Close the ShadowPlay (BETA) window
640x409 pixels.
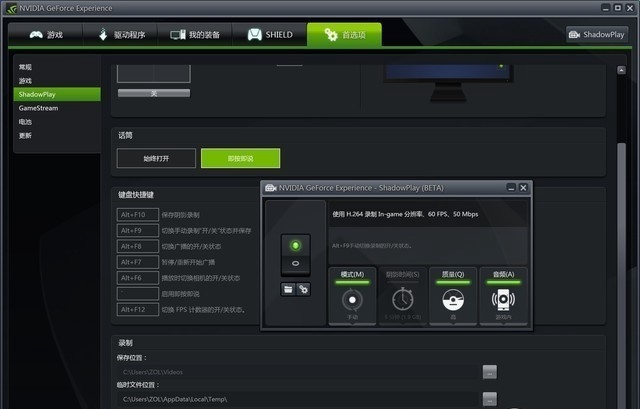(523, 187)
